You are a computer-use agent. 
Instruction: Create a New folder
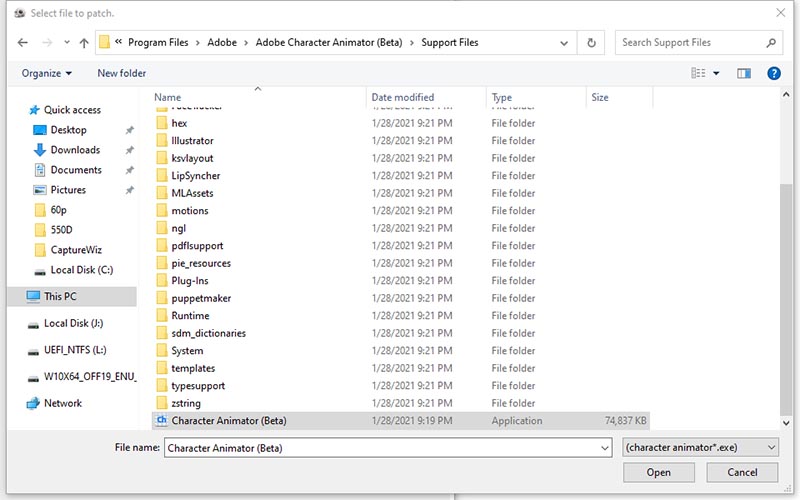pyautogui.click(x=121, y=73)
